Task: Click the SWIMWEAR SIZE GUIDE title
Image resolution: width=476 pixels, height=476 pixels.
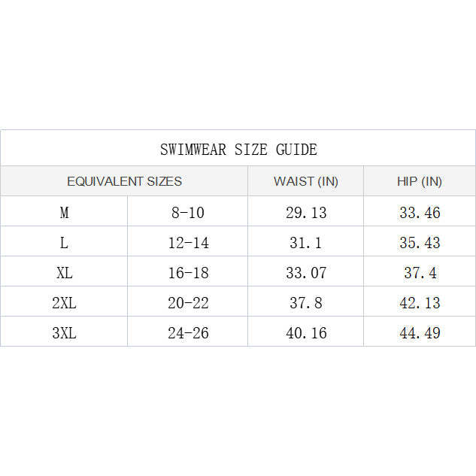Action: click(x=238, y=150)
